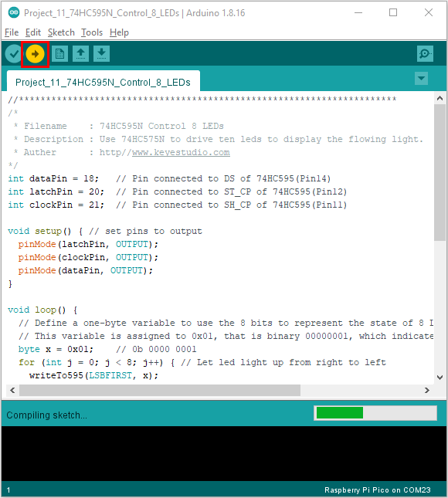Select the Project_11_74HC595N_Control_8_LEDs tab
Viewport: 448px width, 498px height.
(104, 83)
